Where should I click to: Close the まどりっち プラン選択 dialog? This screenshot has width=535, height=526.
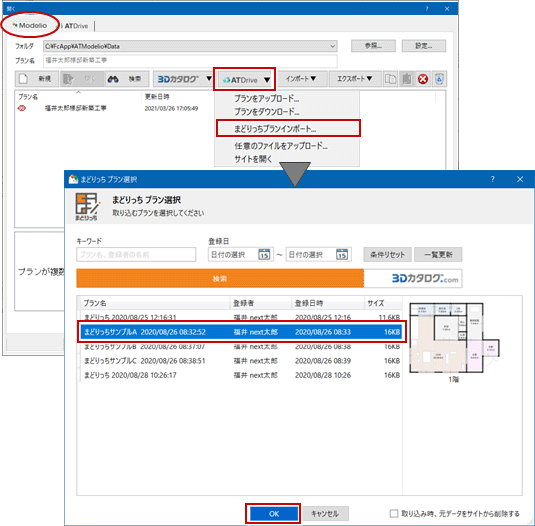[520, 179]
